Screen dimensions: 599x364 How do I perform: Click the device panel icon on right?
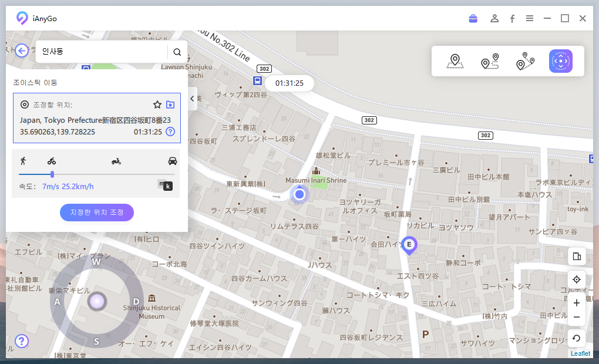577,257
